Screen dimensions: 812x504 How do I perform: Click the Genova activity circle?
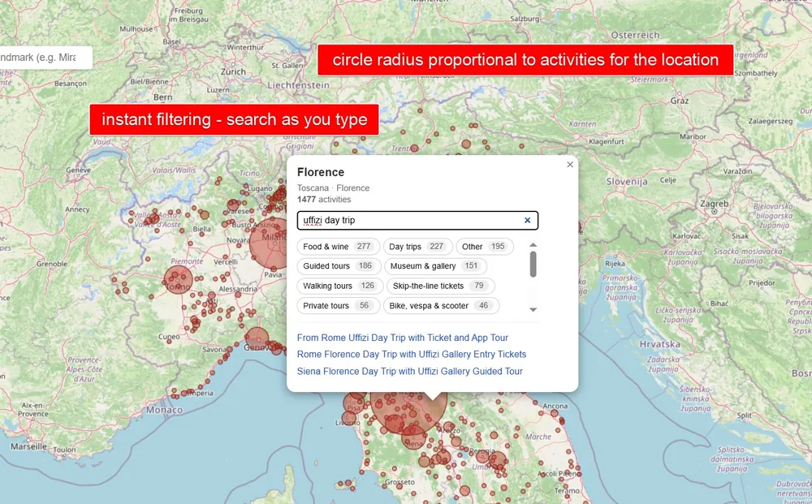tap(257, 339)
